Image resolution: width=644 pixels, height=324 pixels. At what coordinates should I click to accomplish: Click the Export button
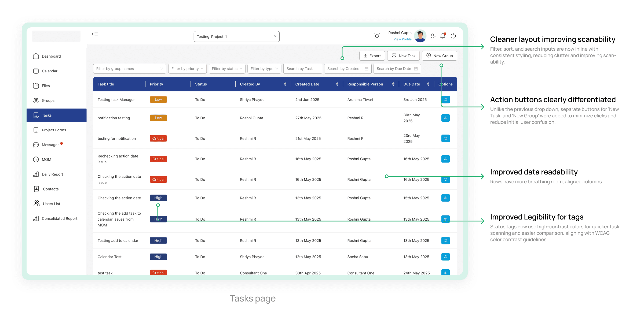point(372,56)
